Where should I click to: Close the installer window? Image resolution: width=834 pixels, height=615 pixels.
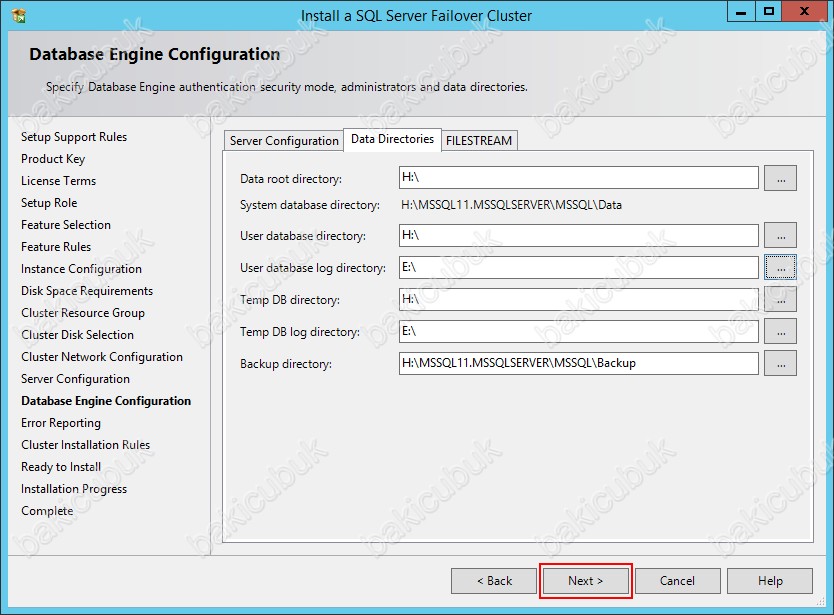804,12
